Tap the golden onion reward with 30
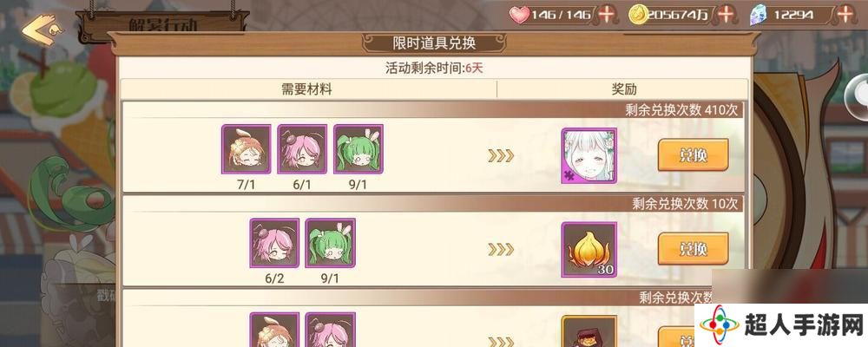 tap(589, 250)
